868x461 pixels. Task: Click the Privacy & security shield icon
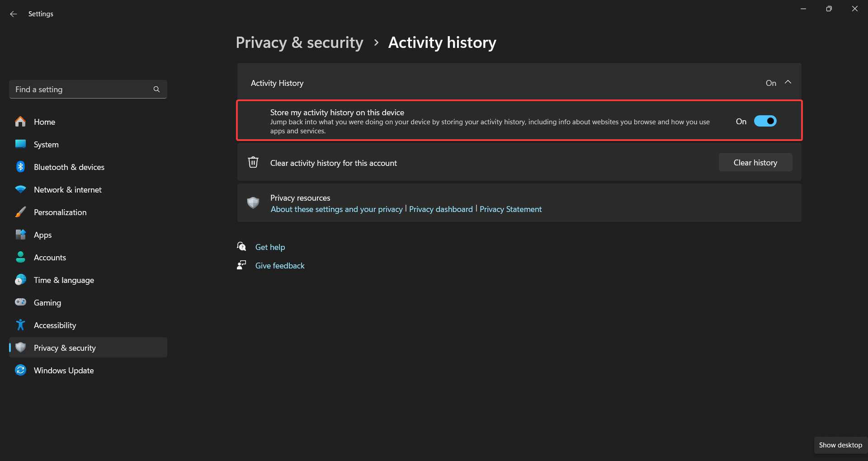tap(20, 347)
